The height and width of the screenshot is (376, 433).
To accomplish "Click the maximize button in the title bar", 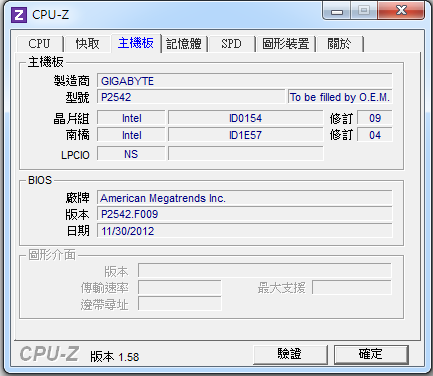I will [x=364, y=11].
